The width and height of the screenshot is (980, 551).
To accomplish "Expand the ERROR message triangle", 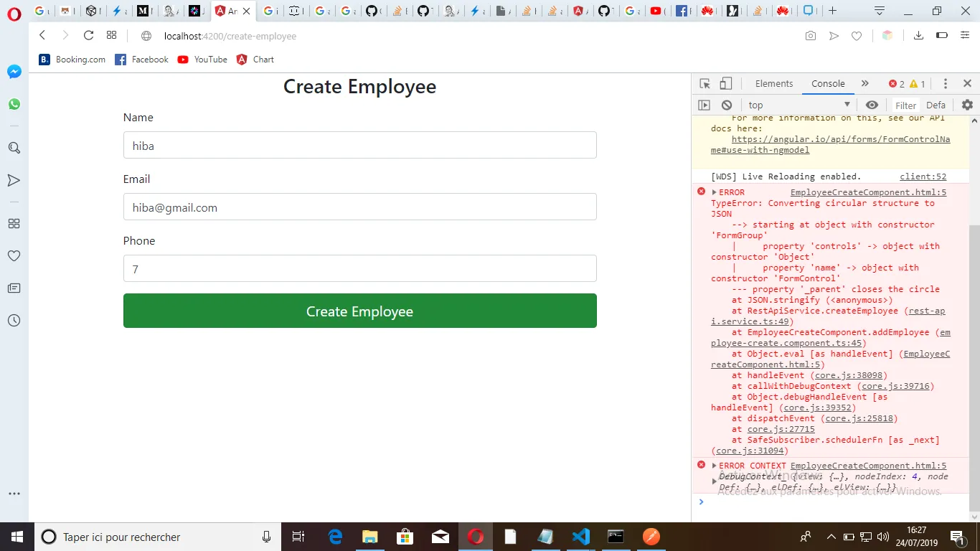I will pyautogui.click(x=715, y=192).
